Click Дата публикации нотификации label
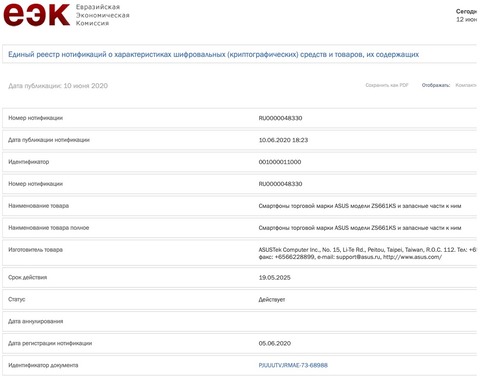This screenshot has height=377, width=480. (49, 140)
